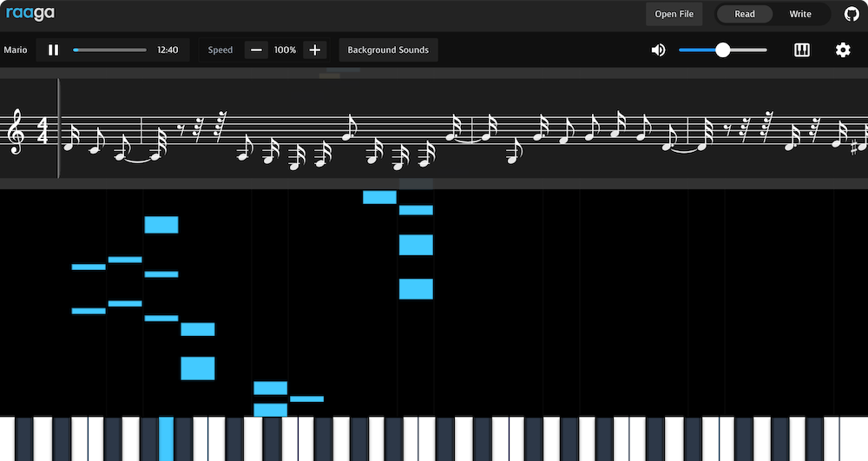This screenshot has height=461, width=868.
Task: Click the 4/4 time signature
Action: point(43,131)
